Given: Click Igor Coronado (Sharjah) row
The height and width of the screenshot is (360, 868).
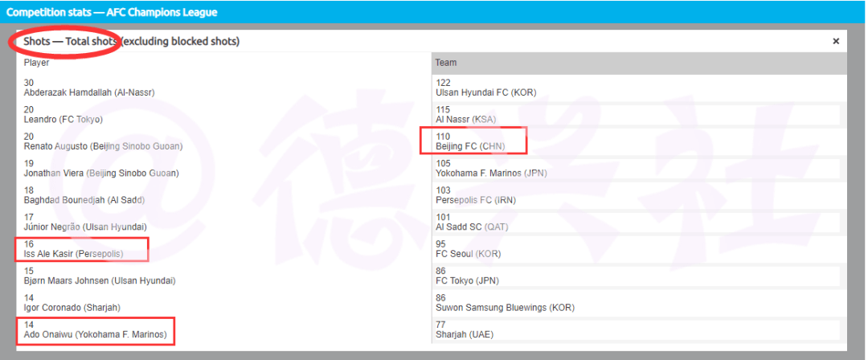Looking at the screenshot, I should (x=223, y=302).
